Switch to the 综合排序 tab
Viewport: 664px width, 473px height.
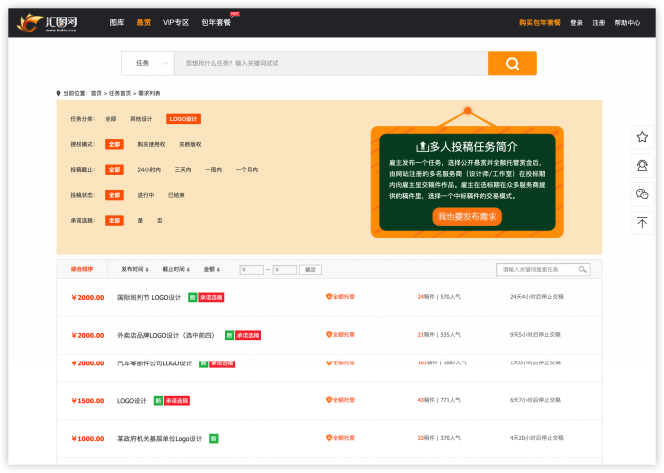(82, 269)
